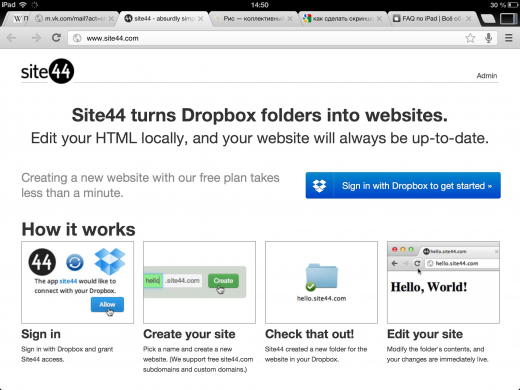Click Sign in with Dropbox to get started
The height and width of the screenshot is (390, 520).
tap(403, 185)
